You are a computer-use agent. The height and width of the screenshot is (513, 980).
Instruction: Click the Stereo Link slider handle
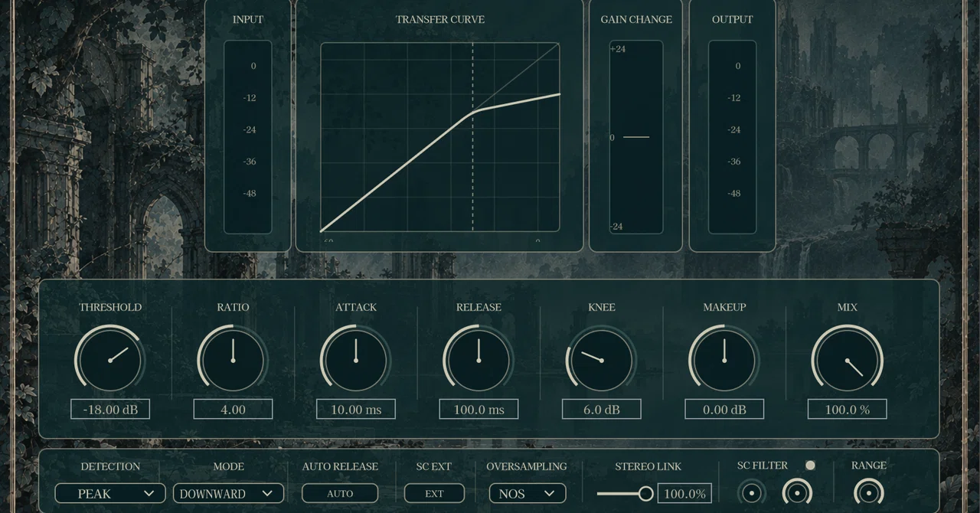pyautogui.click(x=645, y=493)
